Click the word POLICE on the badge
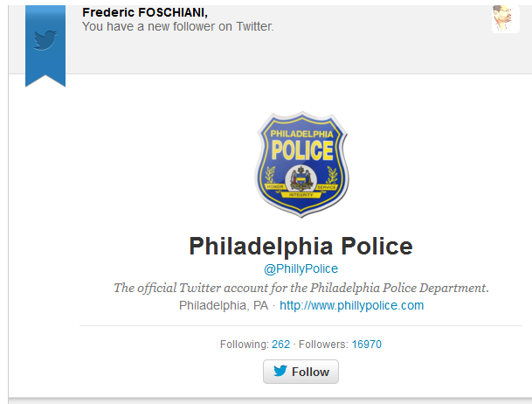 [x=301, y=150]
